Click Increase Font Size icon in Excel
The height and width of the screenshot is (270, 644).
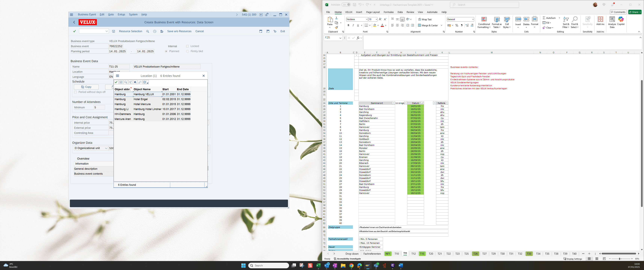point(380,19)
